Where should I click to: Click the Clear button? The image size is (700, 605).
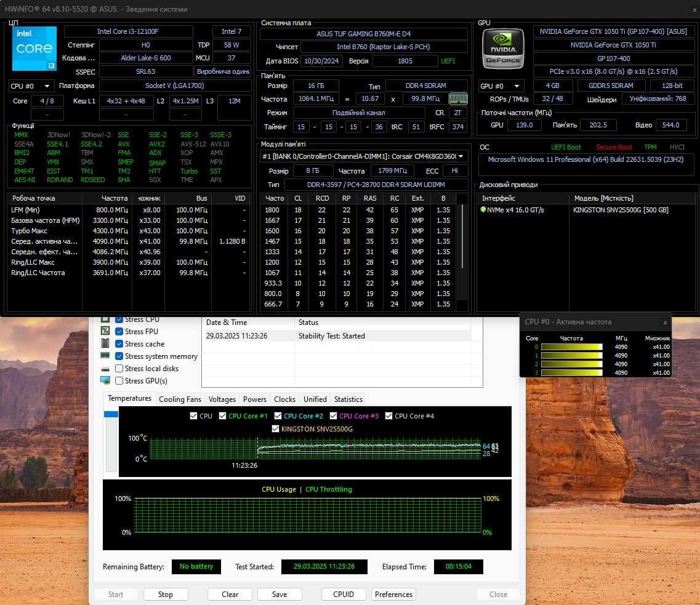point(230,595)
